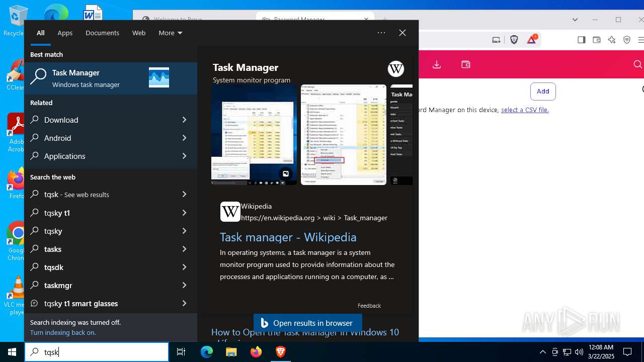Click in the taskbar search box
Viewport: 644px width, 362px height.
tap(97, 352)
